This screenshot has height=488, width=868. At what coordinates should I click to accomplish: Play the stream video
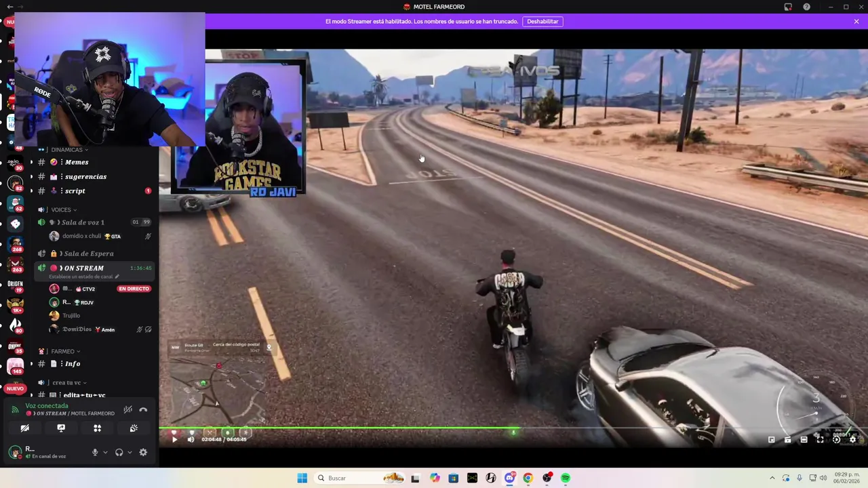pyautogui.click(x=174, y=440)
